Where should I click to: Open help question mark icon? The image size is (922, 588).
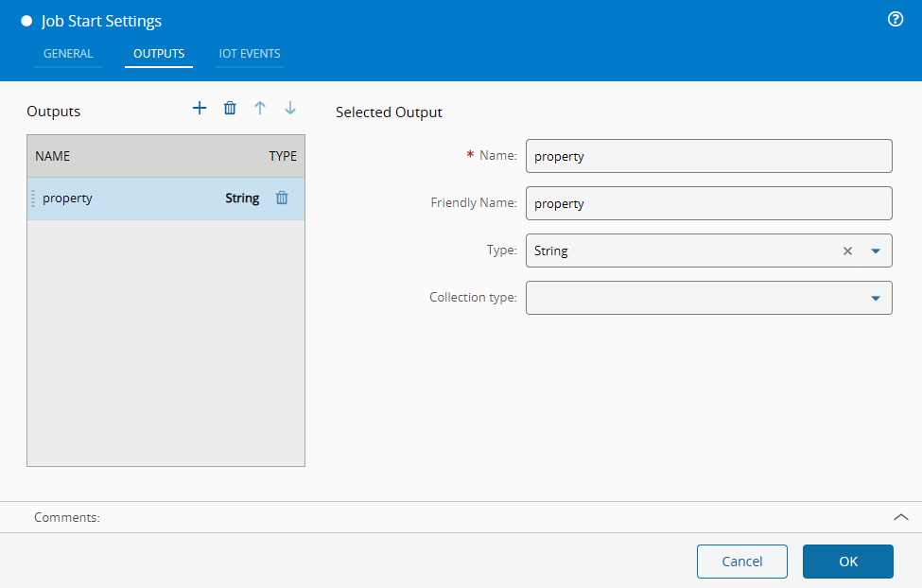[896, 20]
